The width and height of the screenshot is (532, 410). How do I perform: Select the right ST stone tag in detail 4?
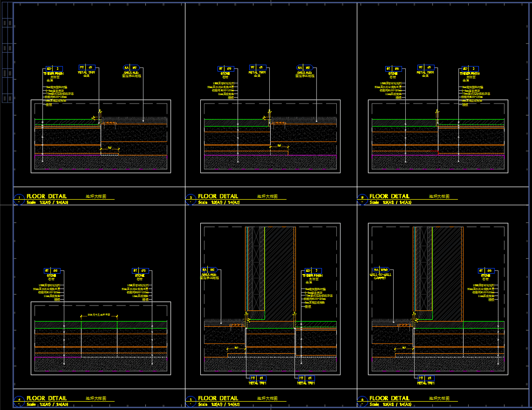coord(141,270)
